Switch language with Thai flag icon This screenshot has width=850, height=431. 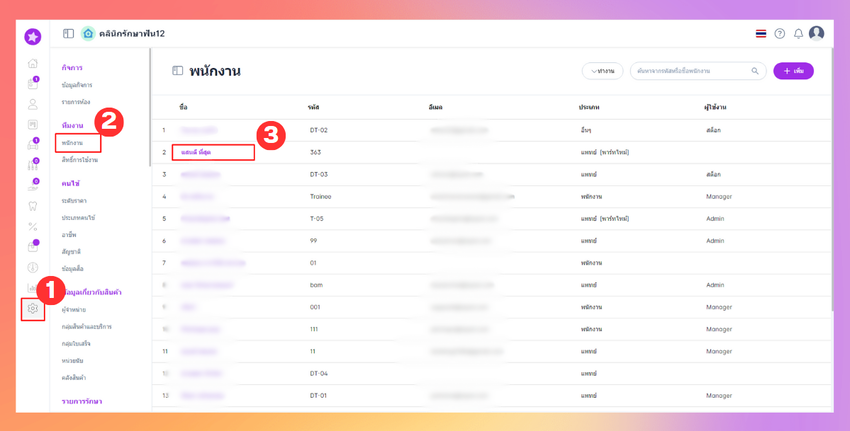pyautogui.click(x=761, y=34)
